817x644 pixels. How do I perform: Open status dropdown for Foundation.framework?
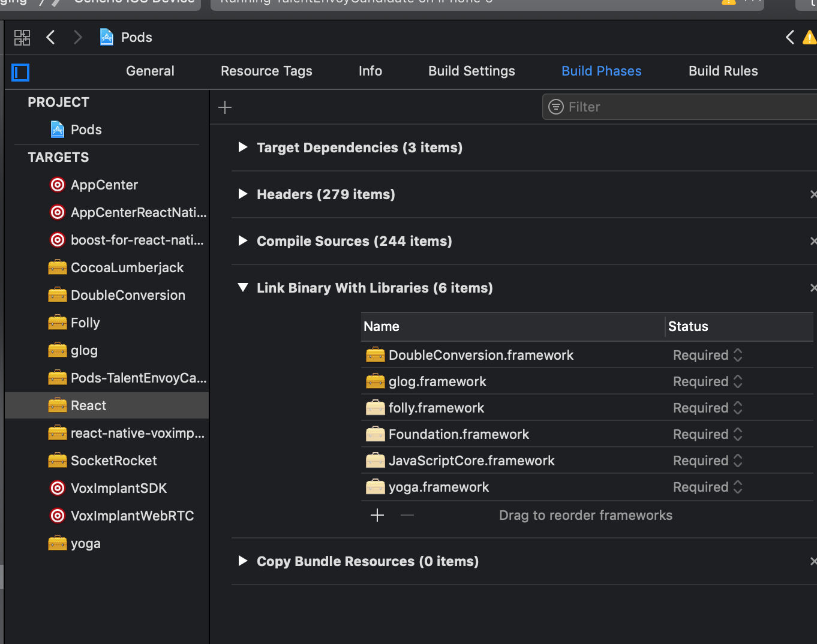tap(708, 434)
